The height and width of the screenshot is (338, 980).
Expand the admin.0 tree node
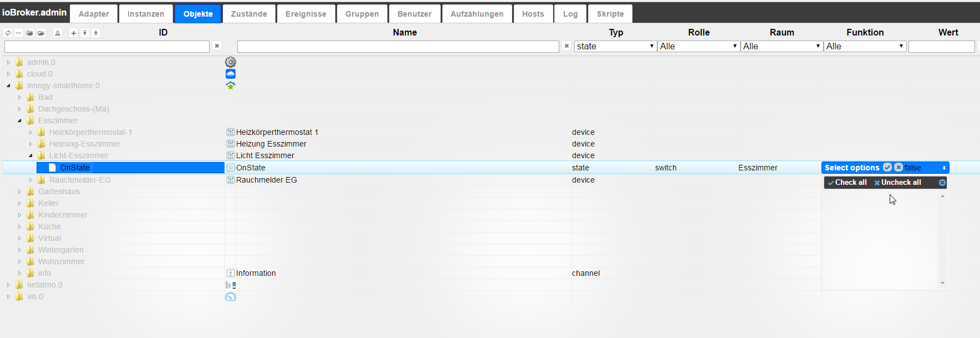(8, 62)
